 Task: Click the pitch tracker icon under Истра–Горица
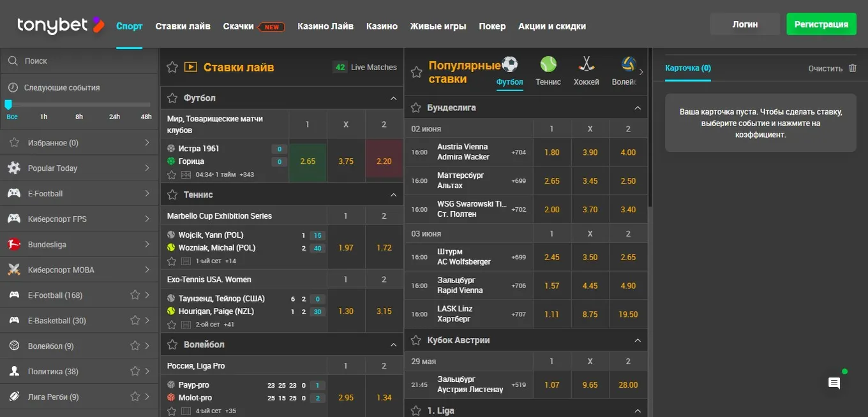tap(186, 175)
